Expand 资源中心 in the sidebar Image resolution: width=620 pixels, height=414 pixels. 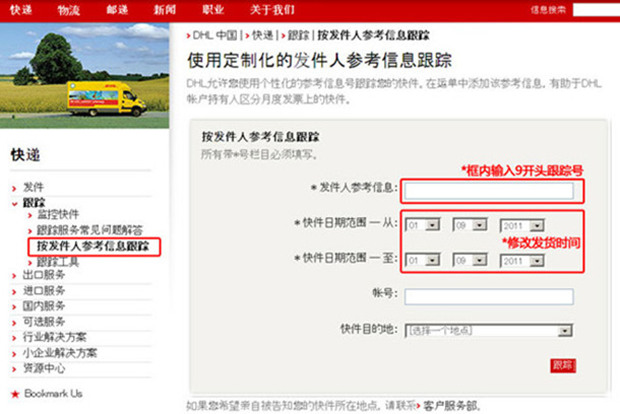44,368
